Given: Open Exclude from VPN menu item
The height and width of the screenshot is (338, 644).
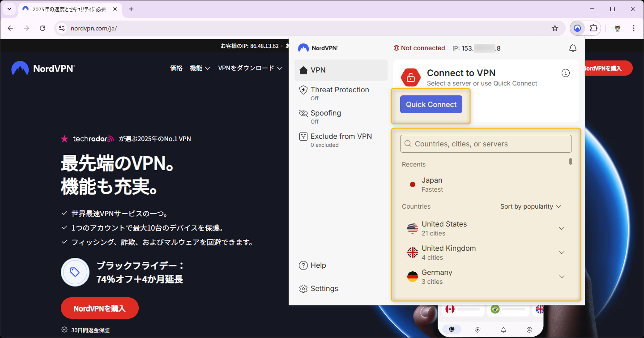Looking at the screenshot, I should 341,140.
